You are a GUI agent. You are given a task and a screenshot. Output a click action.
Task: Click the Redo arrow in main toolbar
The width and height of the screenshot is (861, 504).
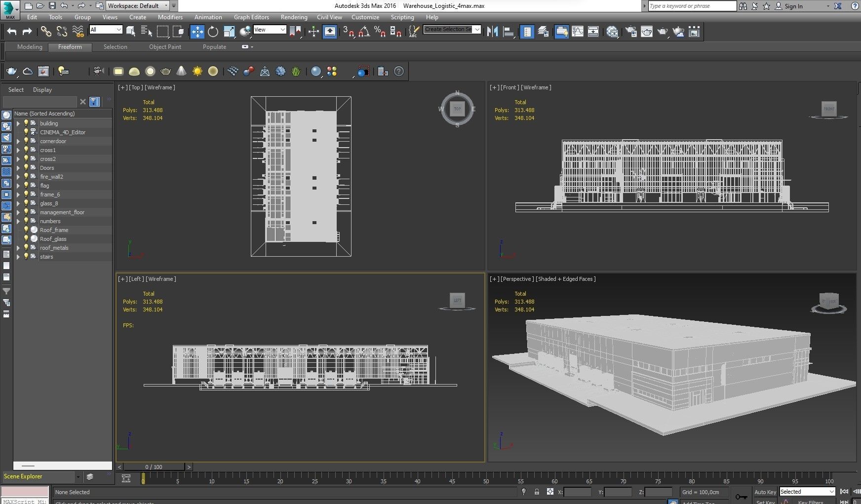click(28, 32)
